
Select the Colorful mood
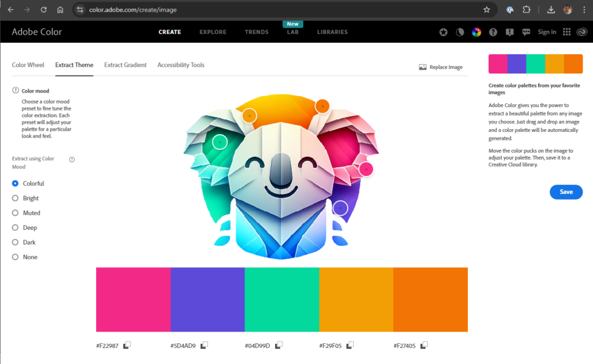point(15,183)
